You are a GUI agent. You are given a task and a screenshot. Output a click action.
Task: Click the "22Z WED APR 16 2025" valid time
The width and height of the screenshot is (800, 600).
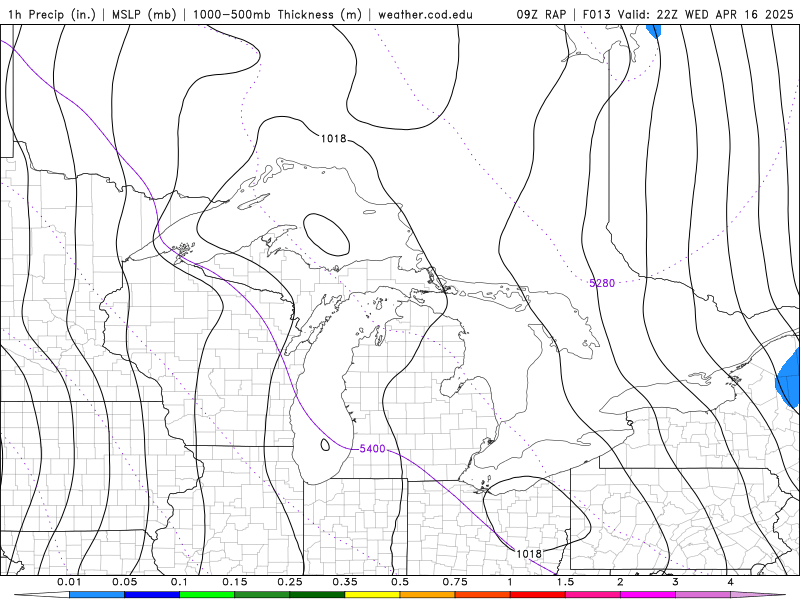724,14
